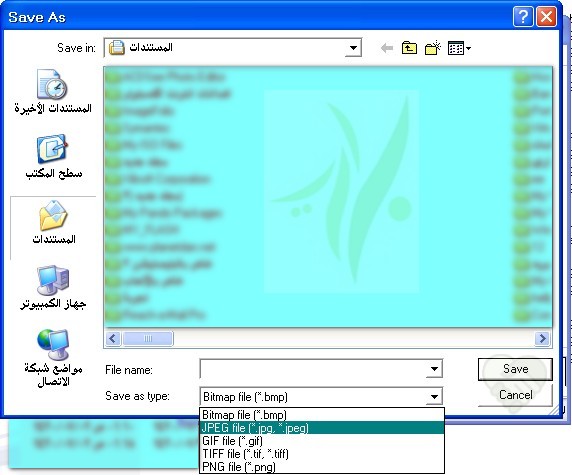Image resolution: width=572 pixels, height=475 pixels.
Task: Expand the Save in folder dropdown
Action: pos(353,48)
